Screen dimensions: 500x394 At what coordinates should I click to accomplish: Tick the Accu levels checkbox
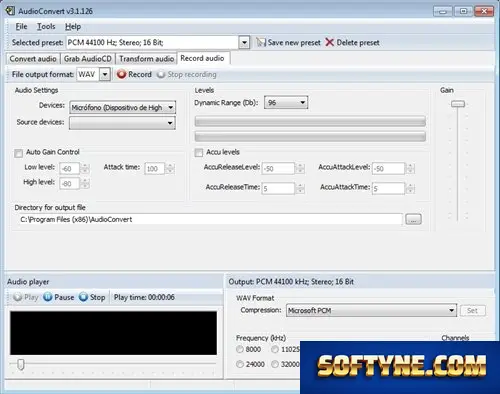point(199,153)
